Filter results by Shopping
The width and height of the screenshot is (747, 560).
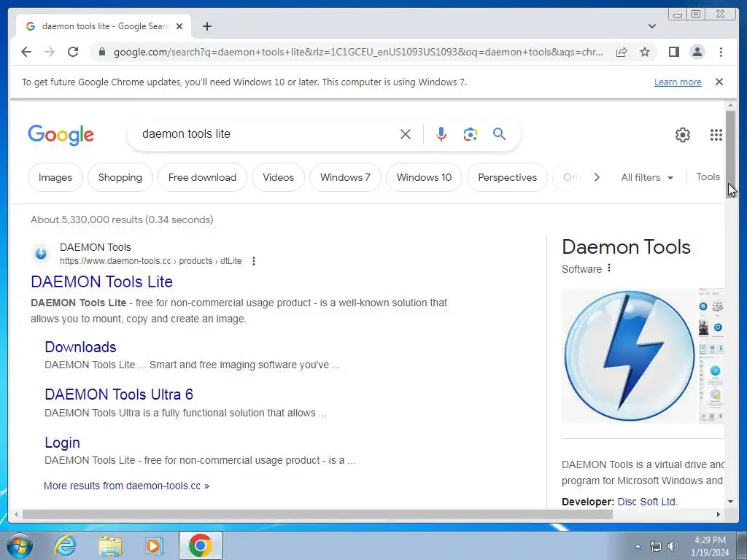(120, 177)
